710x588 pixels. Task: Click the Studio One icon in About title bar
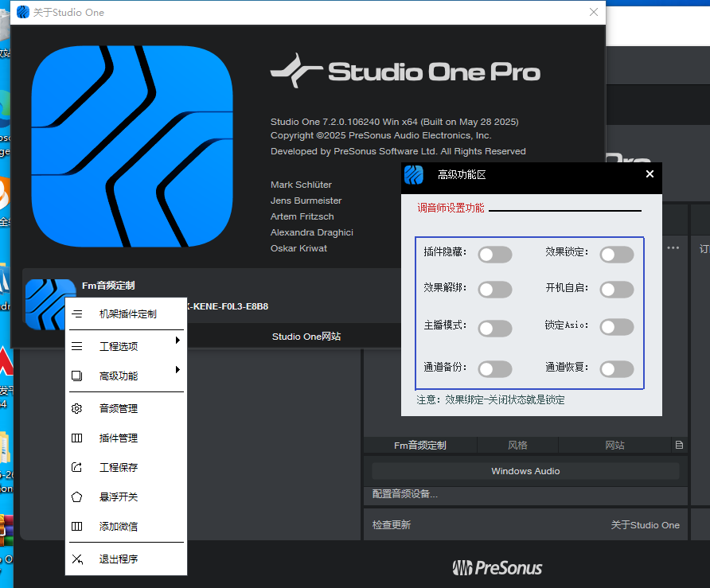point(23,12)
